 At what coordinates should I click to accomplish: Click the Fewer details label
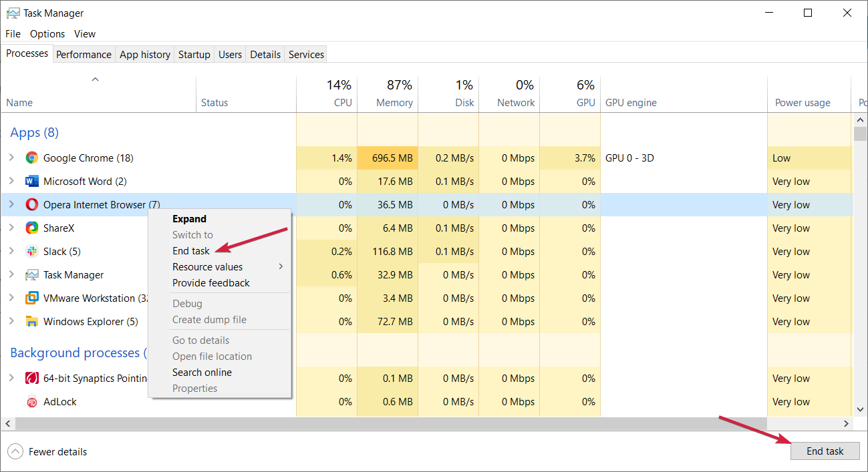click(57, 452)
